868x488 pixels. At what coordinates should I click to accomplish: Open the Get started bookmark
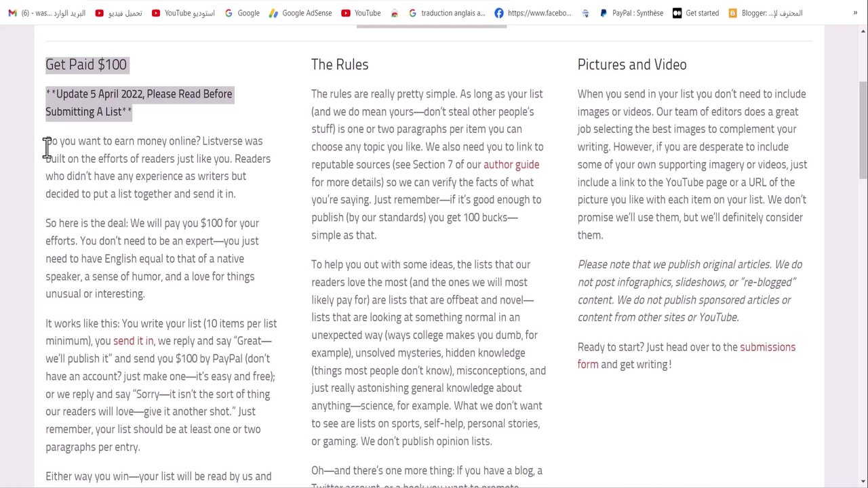[696, 13]
